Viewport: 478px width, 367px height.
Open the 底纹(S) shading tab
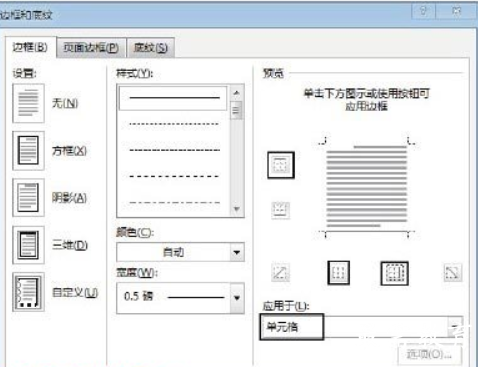point(150,48)
